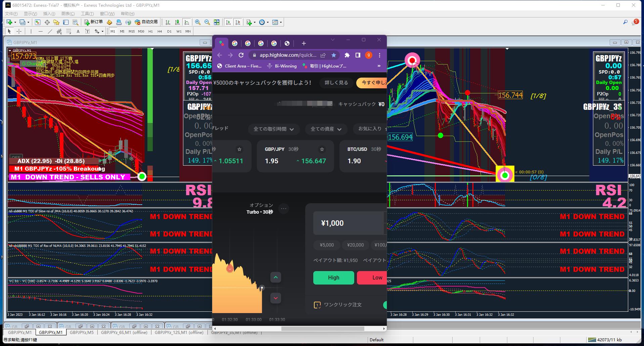Click the browser address bar URL
Viewport: 644px width, 346px height.
coord(288,55)
